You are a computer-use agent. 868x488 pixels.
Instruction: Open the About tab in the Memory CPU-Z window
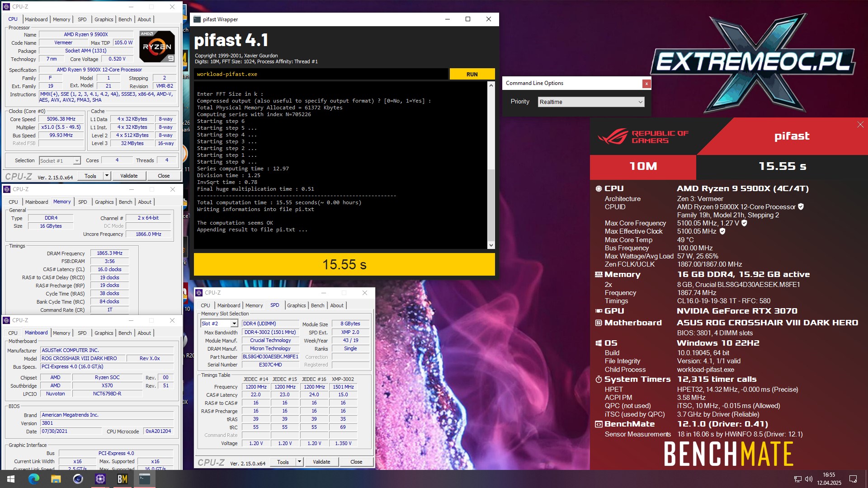pos(145,202)
